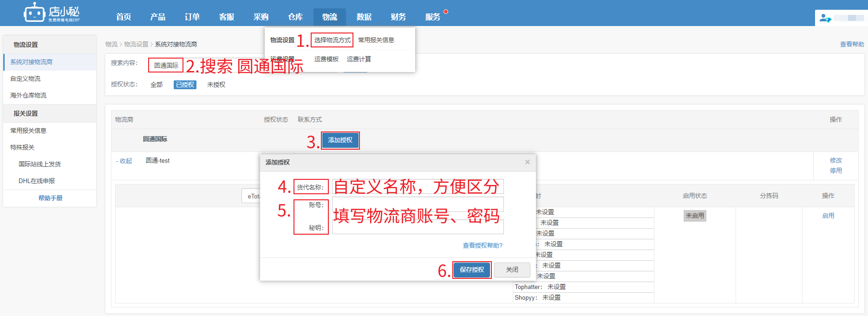Open the 财务 nav tab

tap(398, 17)
